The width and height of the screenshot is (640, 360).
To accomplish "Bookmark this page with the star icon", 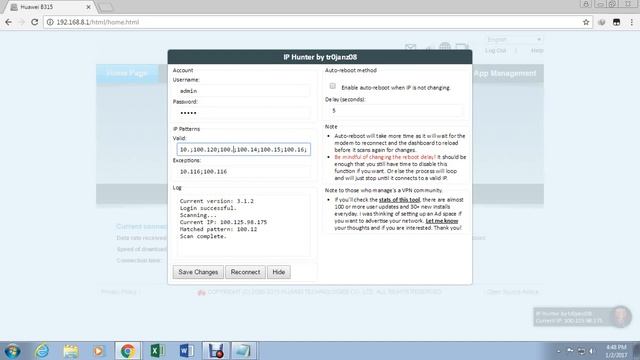I will 586,22.
